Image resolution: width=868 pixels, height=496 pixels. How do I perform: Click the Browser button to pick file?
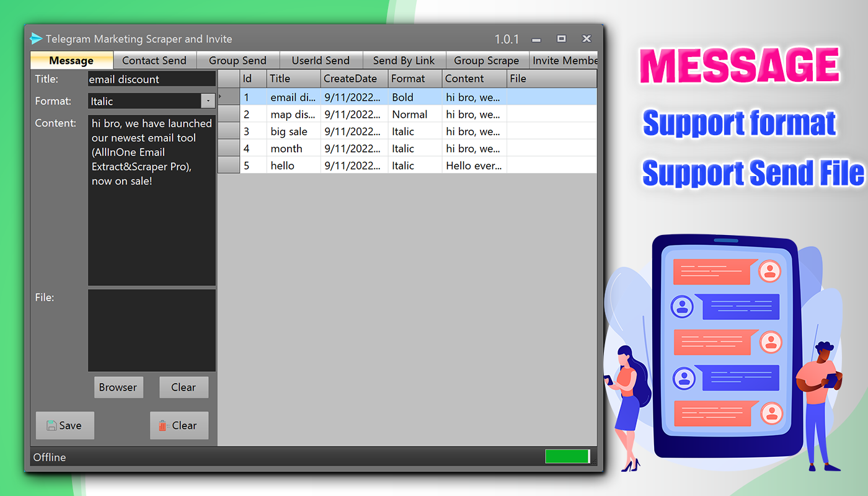118,387
